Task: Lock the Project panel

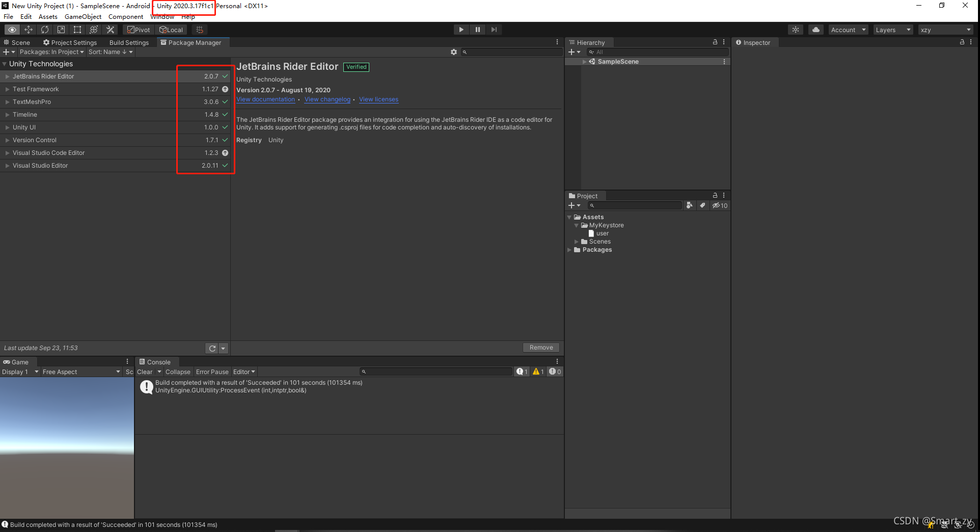Action: coord(715,196)
